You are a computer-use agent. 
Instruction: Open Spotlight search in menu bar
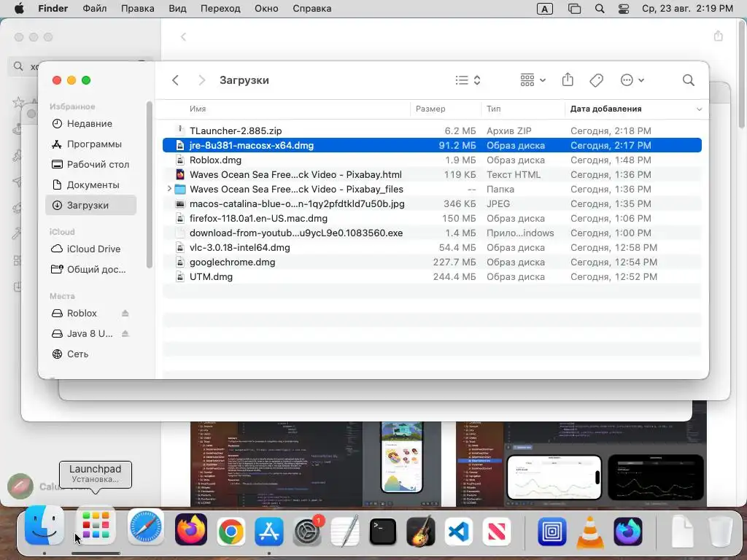[600, 9]
